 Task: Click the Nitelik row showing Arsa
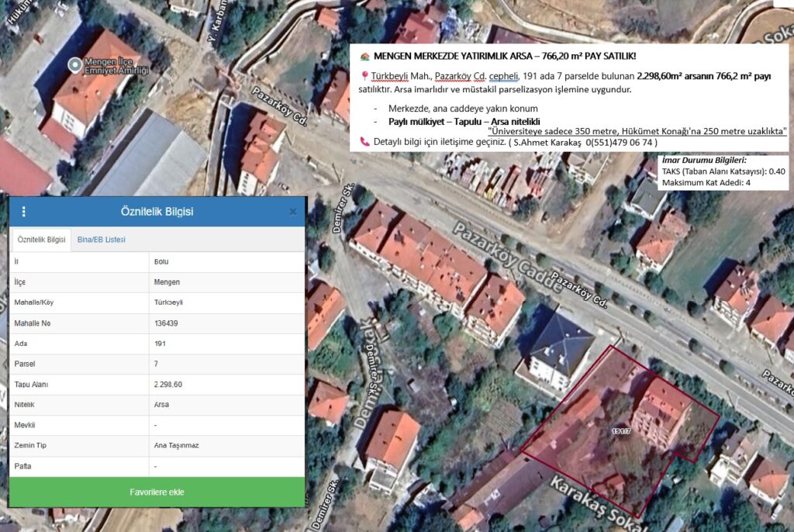157,405
